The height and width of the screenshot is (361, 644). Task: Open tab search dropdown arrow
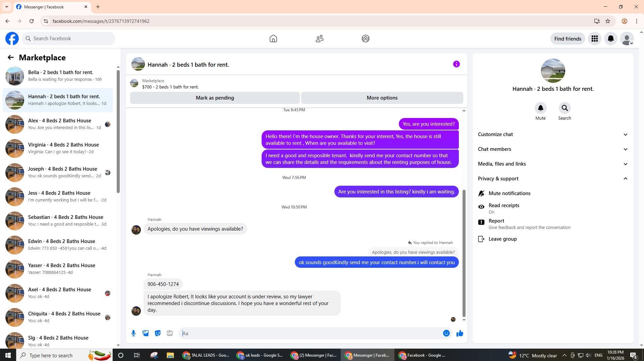click(7, 7)
